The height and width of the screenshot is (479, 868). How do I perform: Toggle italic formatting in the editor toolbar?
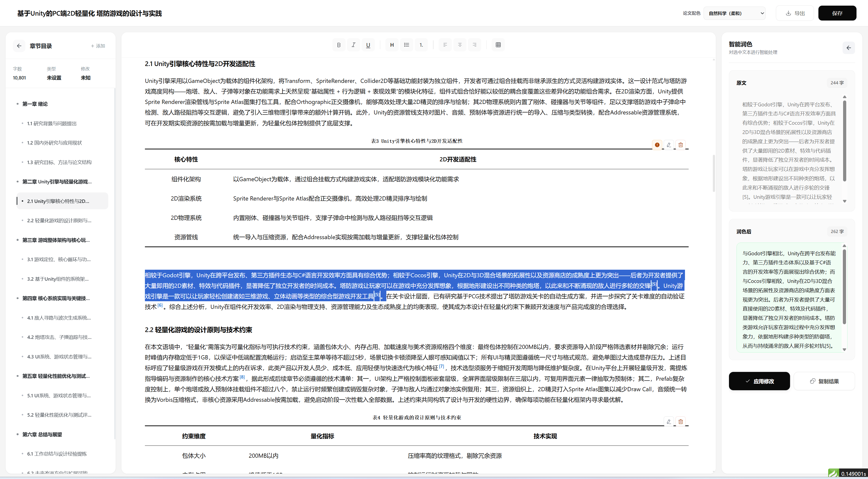click(353, 45)
